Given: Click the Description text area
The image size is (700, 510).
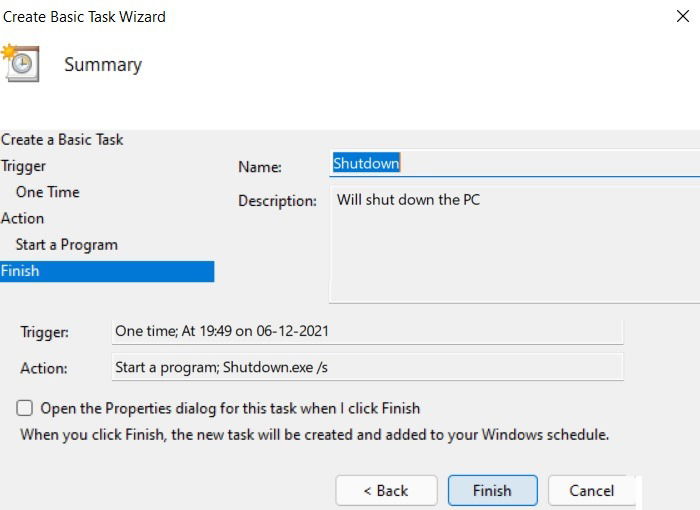Looking at the screenshot, I should click(514, 245).
